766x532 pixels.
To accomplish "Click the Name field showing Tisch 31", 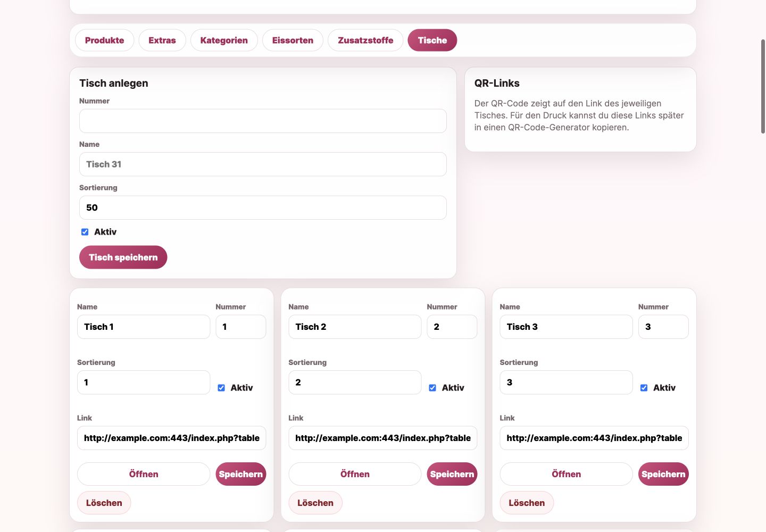I will [x=263, y=164].
